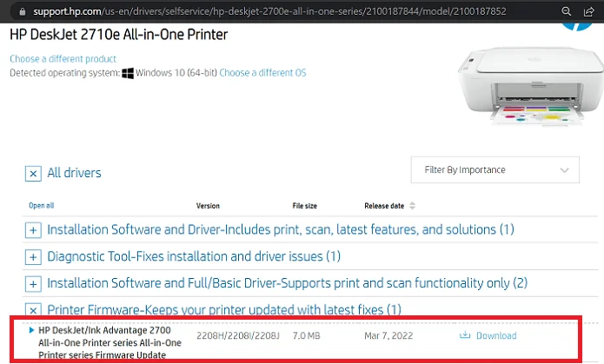Click Printer Firmware-Keeps your printer updated heading

(x=224, y=309)
